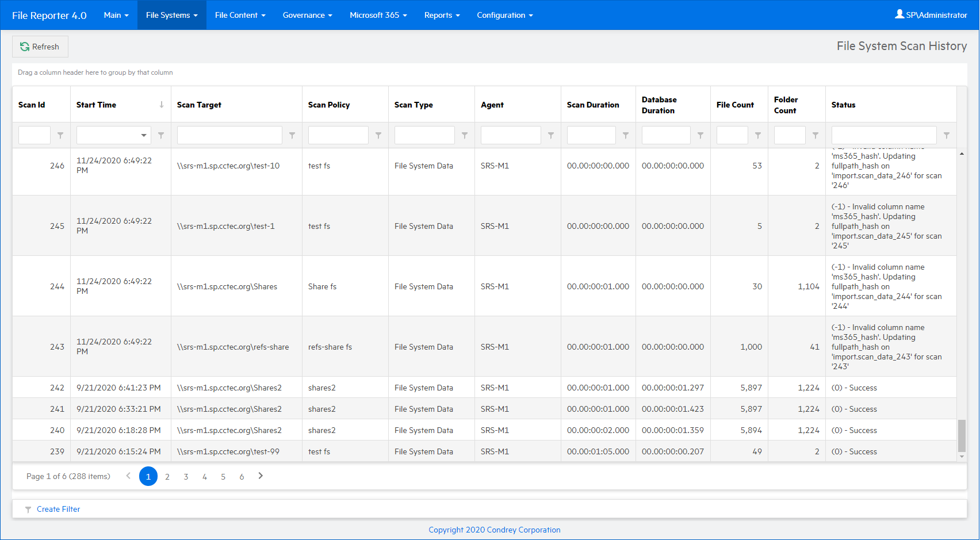Sort by Scan Duration column header

pos(593,105)
